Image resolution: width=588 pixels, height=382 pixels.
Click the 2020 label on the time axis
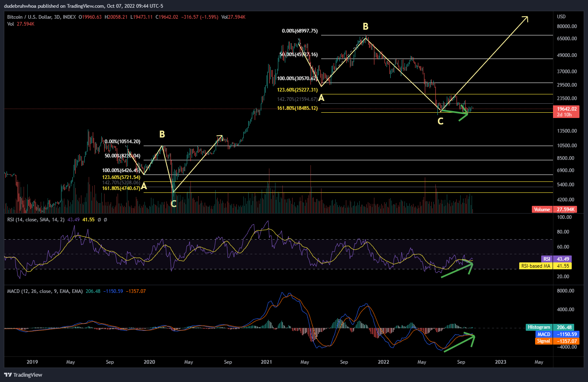(149, 362)
